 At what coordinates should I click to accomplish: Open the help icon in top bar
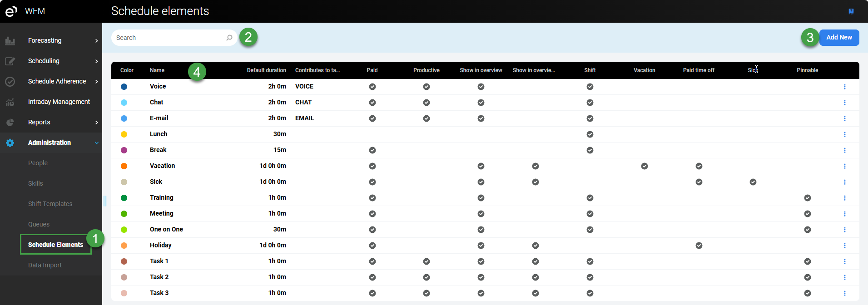[851, 11]
